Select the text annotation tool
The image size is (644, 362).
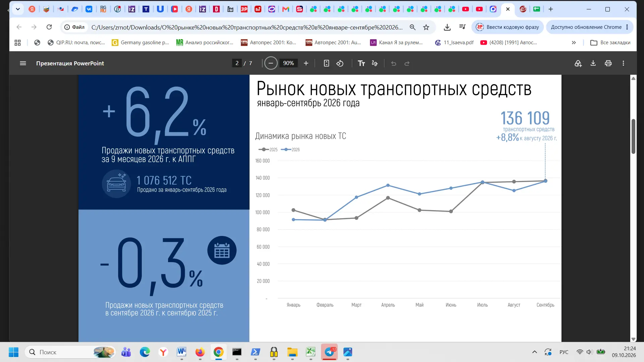click(361, 63)
